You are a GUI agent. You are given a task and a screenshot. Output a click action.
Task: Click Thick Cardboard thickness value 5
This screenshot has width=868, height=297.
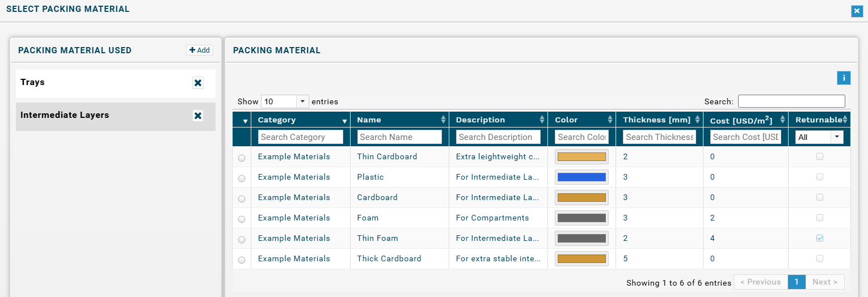[625, 258]
